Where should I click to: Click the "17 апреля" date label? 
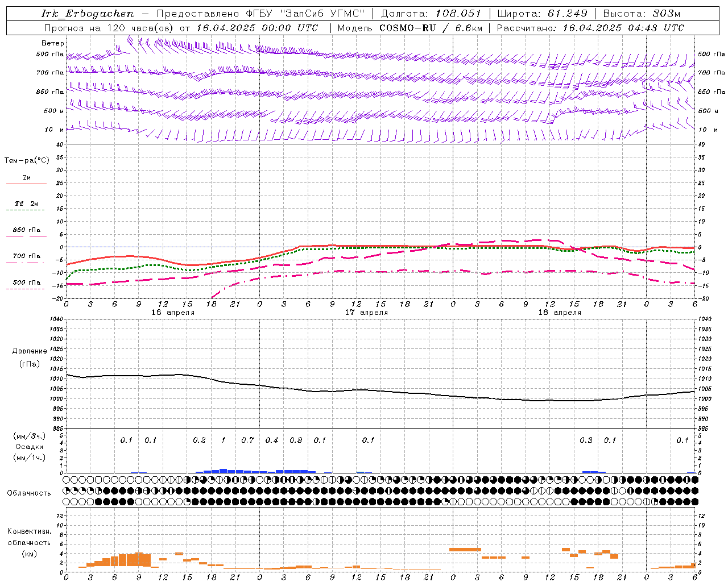(366, 313)
